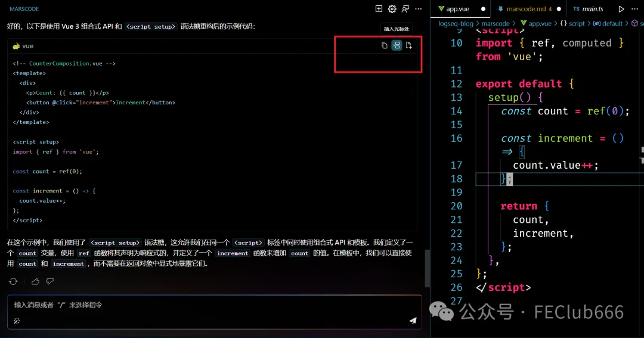This screenshot has width=644, height=338.
Task: Open editor more actions menu
Action: click(634, 8)
